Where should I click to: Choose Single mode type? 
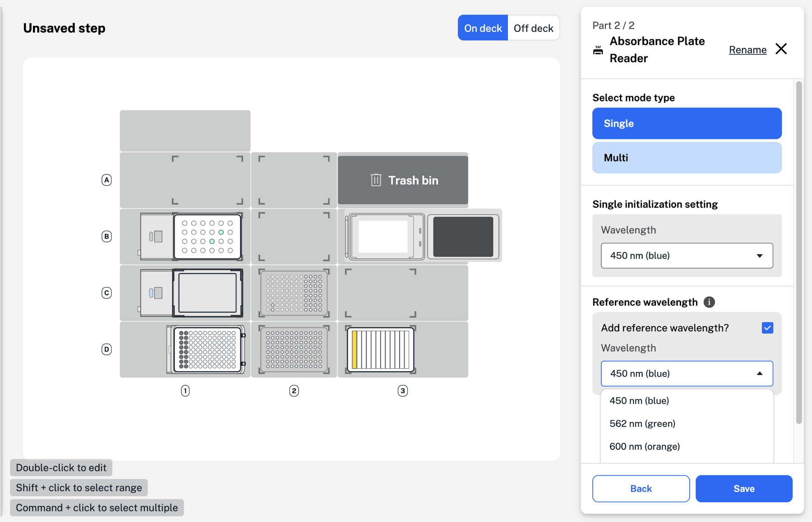click(687, 124)
